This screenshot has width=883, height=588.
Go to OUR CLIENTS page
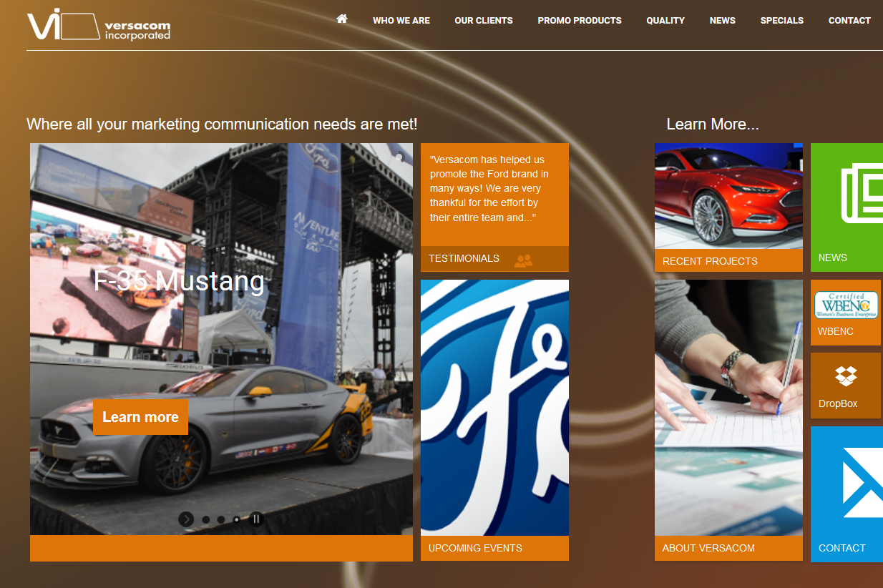pyautogui.click(x=484, y=21)
